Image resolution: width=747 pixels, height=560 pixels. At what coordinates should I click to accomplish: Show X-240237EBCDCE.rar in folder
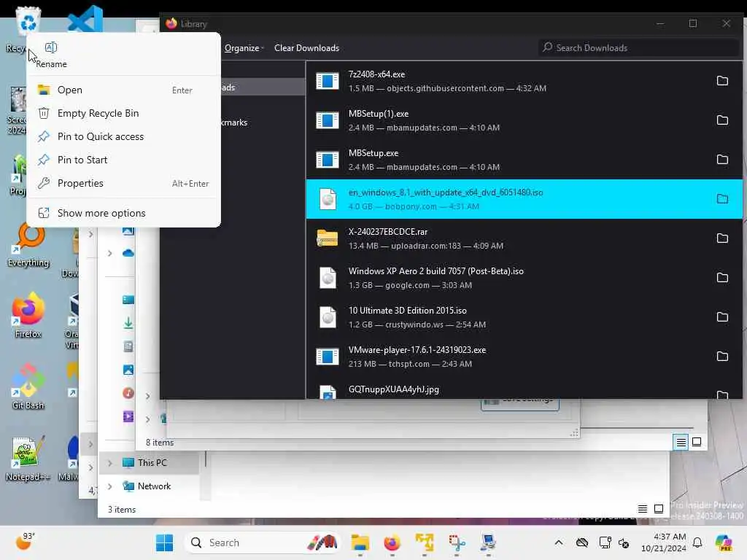722,238
